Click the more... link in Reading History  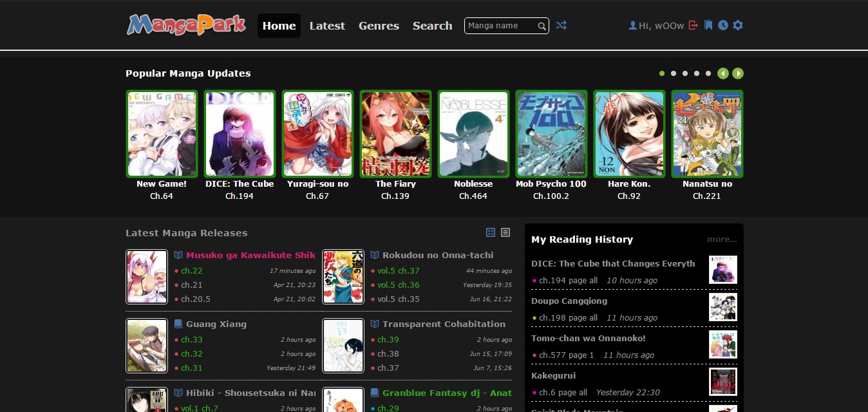click(722, 239)
